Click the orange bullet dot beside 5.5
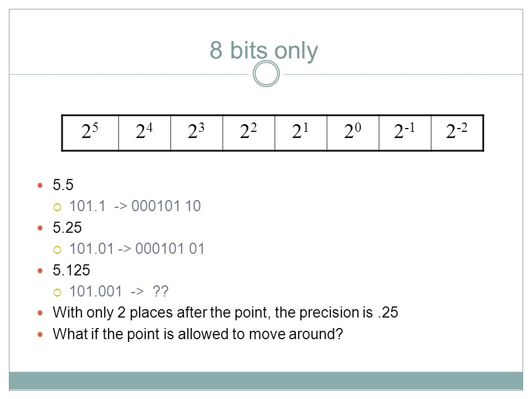 [40, 186]
